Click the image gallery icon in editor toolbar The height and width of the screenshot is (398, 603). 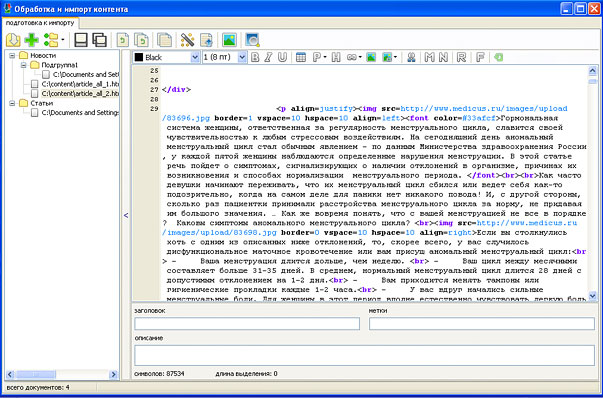[386, 57]
